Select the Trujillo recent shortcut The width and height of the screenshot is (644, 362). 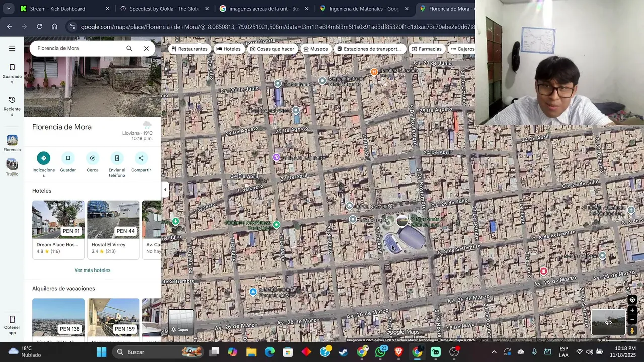(12, 168)
